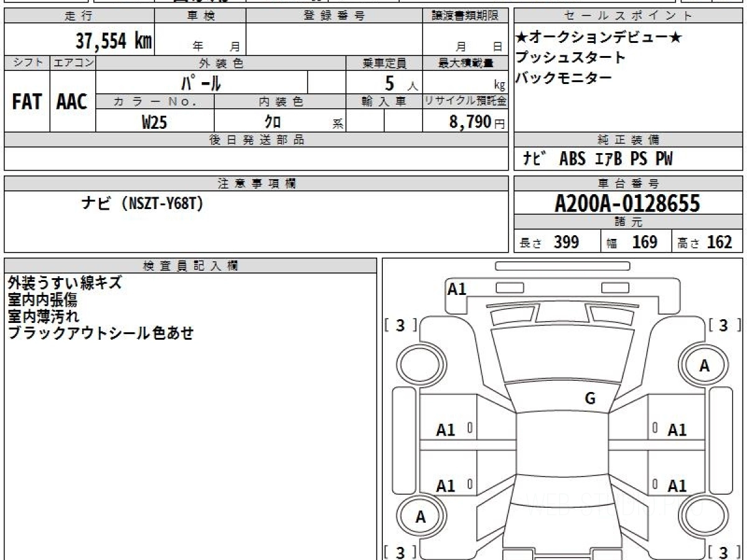Screen dimensions: 747x560
Task: Click the A1 mark on lower-right door
Action: 677,485
